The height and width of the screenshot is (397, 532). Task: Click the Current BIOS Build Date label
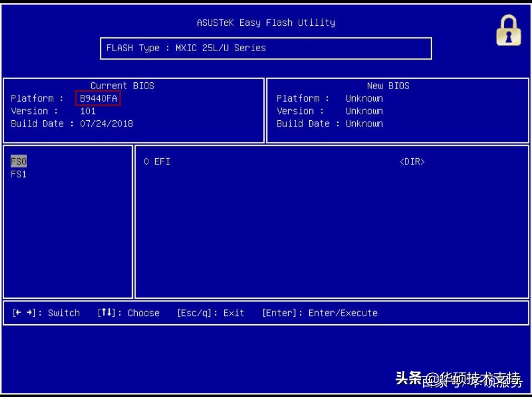pyautogui.click(x=42, y=123)
